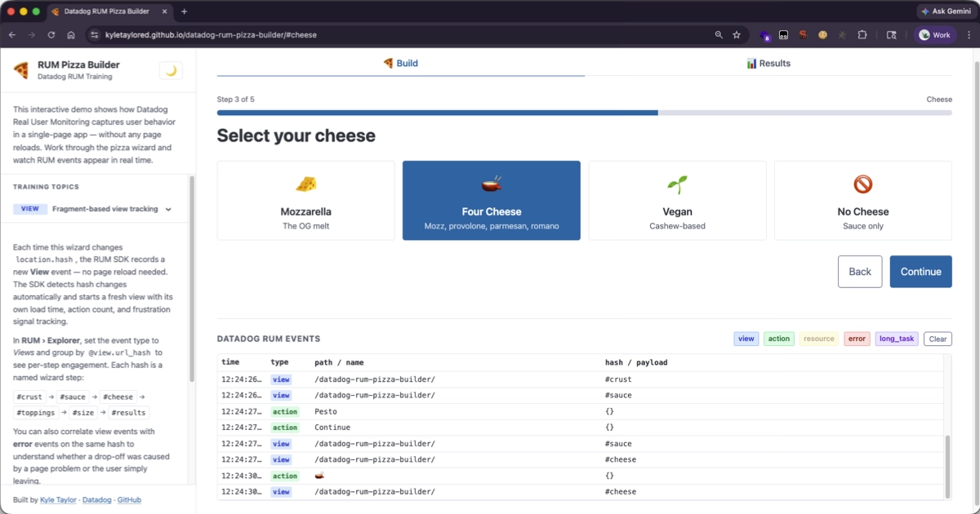Click the #results hash tag

[x=130, y=413]
